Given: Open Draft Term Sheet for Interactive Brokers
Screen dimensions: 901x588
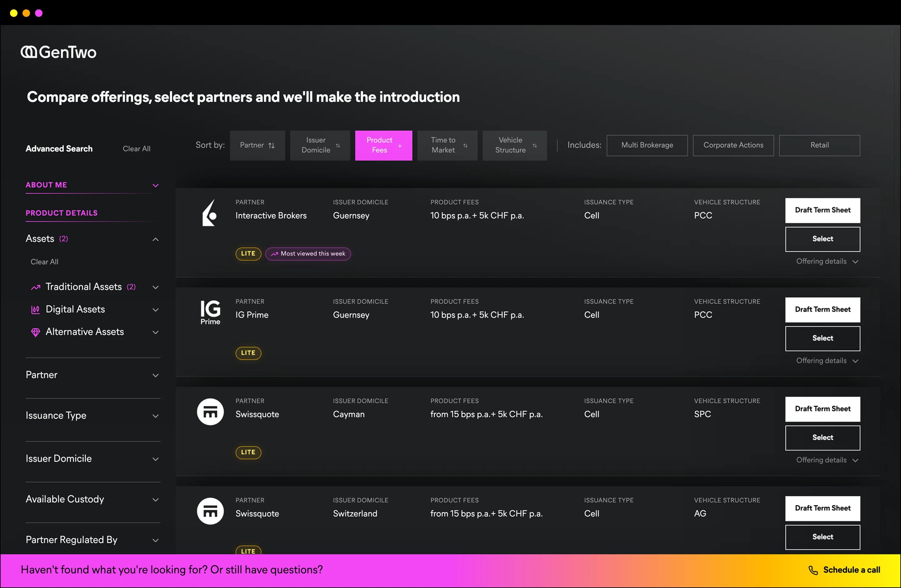Looking at the screenshot, I should coord(822,211).
